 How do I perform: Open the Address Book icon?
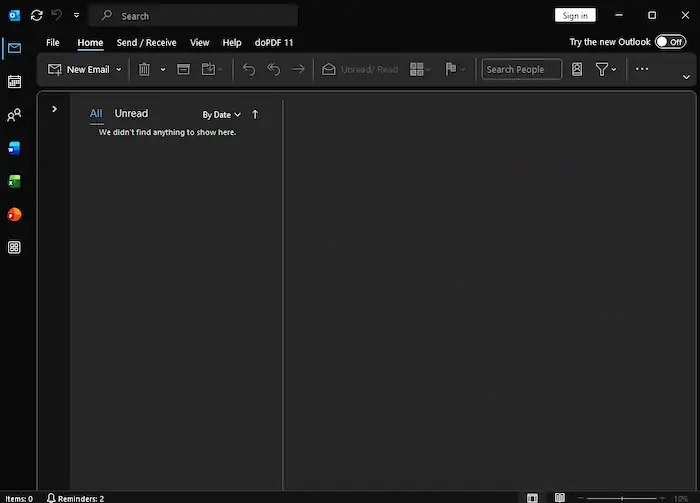point(577,69)
